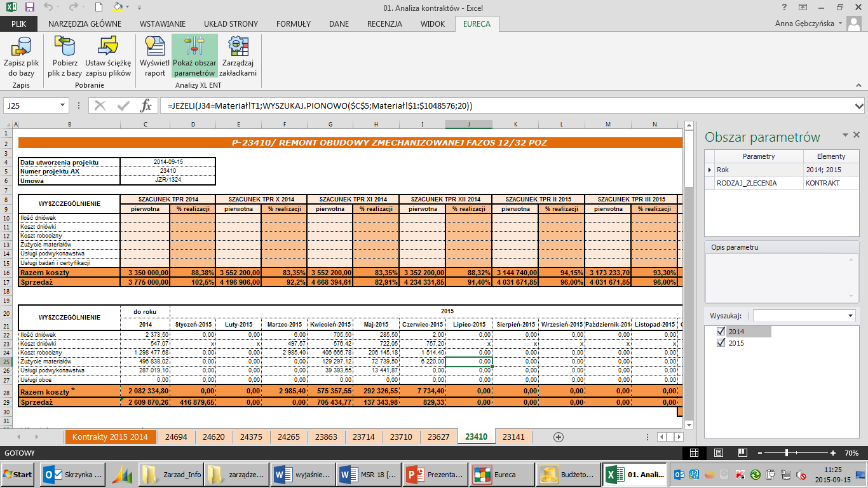Open the Name Box dropdown arrow
The height and width of the screenshot is (488, 868).
tap(62, 105)
